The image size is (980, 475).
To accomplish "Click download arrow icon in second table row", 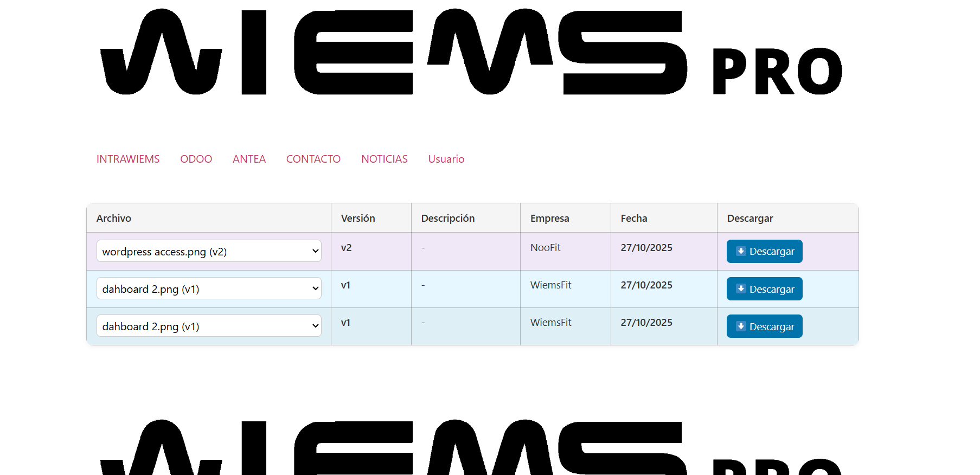I will coord(741,289).
